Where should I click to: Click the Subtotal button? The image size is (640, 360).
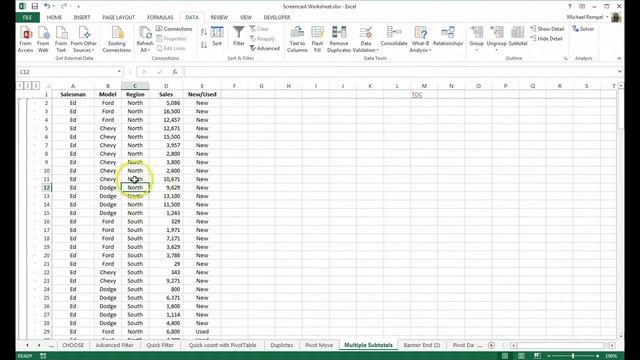coord(518,36)
